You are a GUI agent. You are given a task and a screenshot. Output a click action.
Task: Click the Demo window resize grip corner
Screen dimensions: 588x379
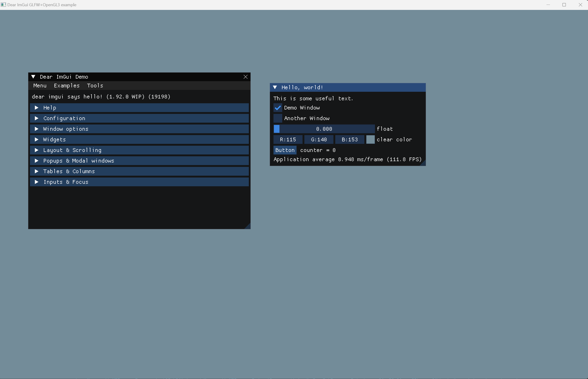point(248,227)
